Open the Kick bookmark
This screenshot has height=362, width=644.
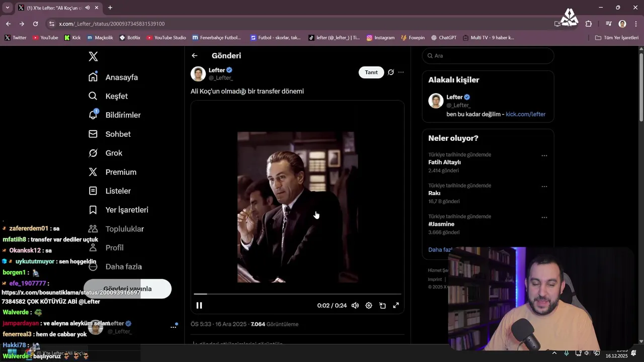pos(72,38)
